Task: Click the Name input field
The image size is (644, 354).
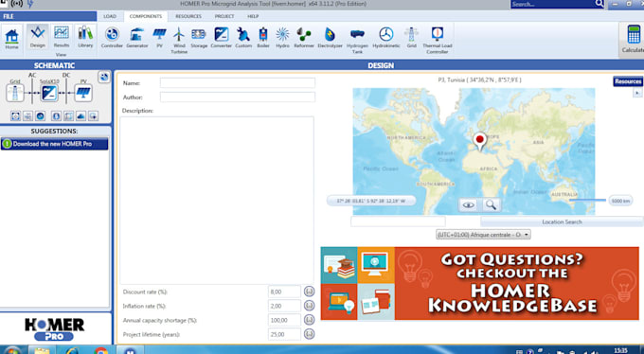Action: point(238,83)
